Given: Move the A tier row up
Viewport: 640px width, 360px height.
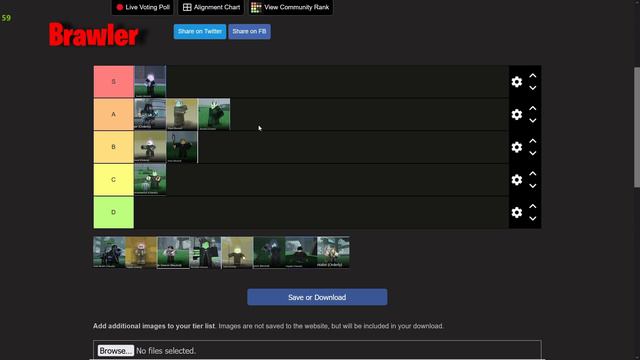Looking at the screenshot, I should pos(533,108).
